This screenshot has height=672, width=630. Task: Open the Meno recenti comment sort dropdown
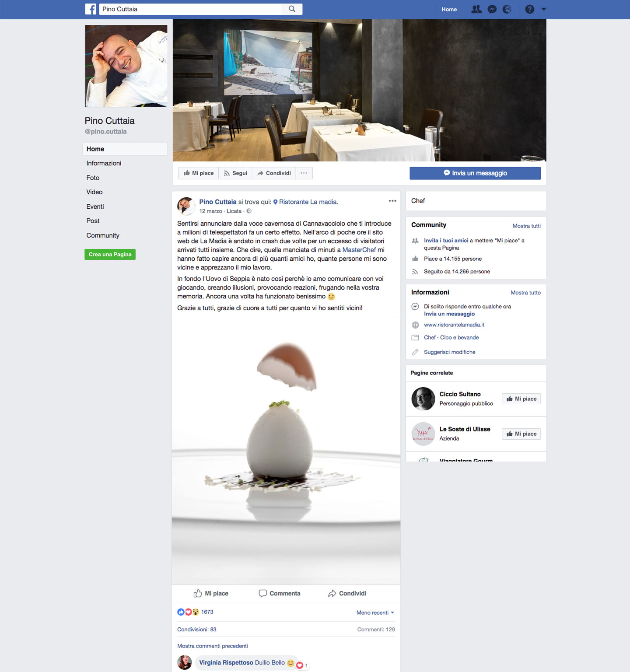[x=375, y=612]
